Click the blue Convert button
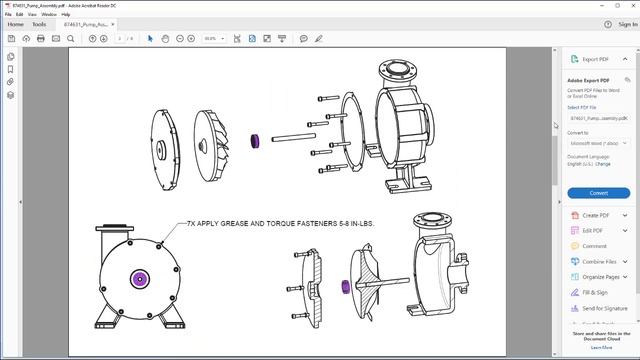The width and height of the screenshot is (640, 360). (599, 193)
